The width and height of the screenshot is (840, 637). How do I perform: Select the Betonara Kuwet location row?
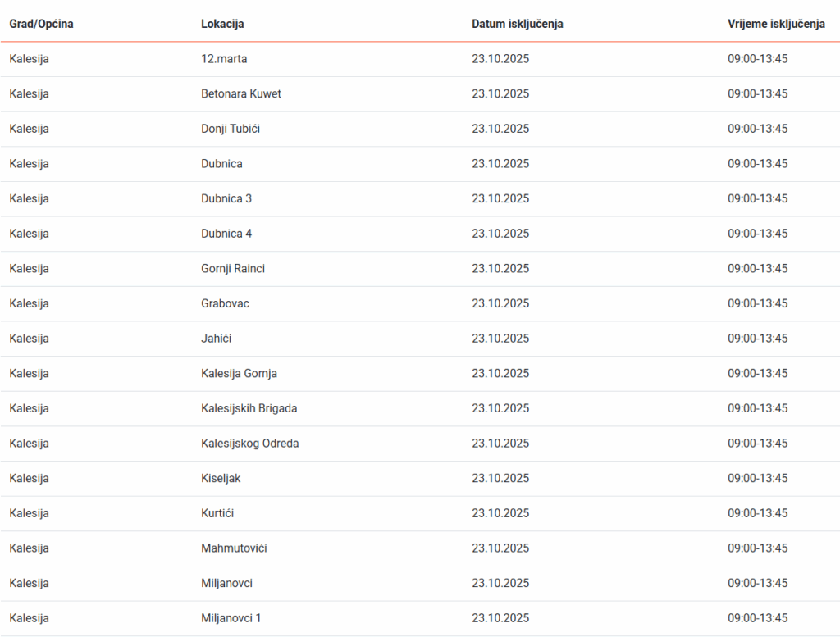pyautogui.click(x=241, y=94)
